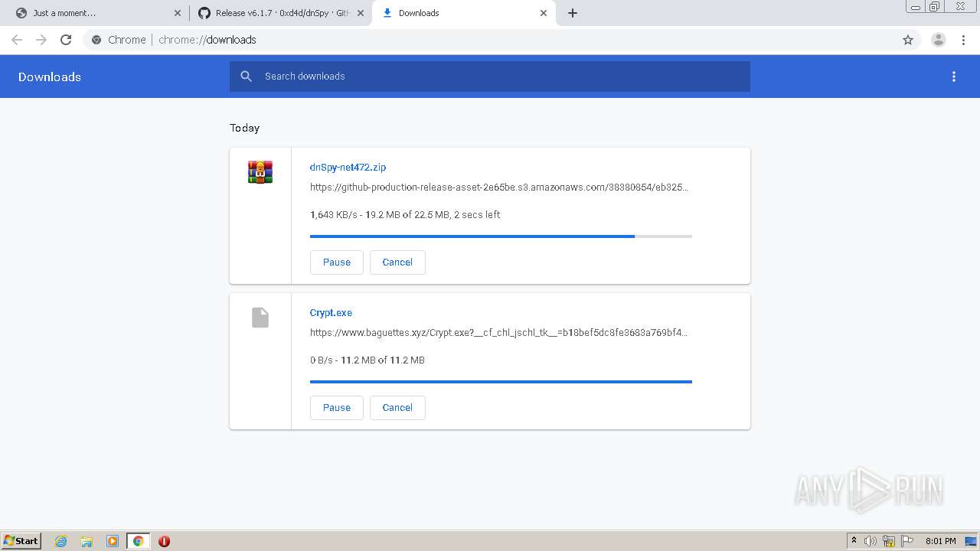Click the browser forward arrow

[x=41, y=40]
